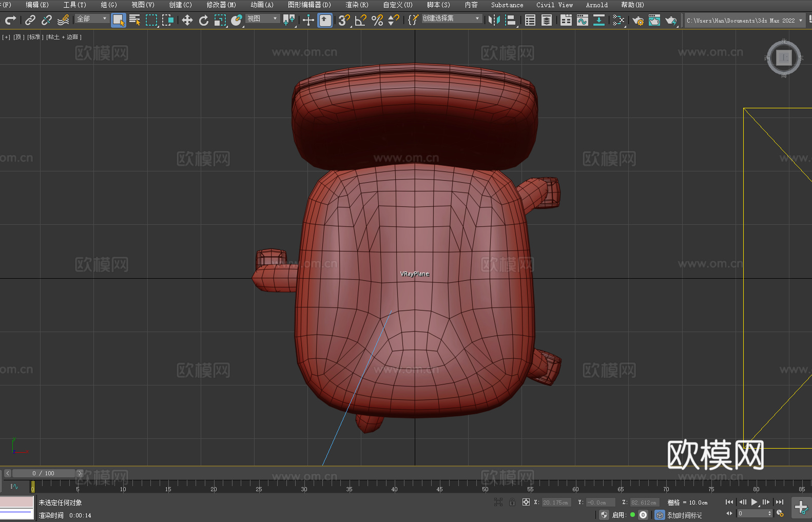Click Select and Place tool icon
The width and height of the screenshot is (812, 522).
(237, 20)
